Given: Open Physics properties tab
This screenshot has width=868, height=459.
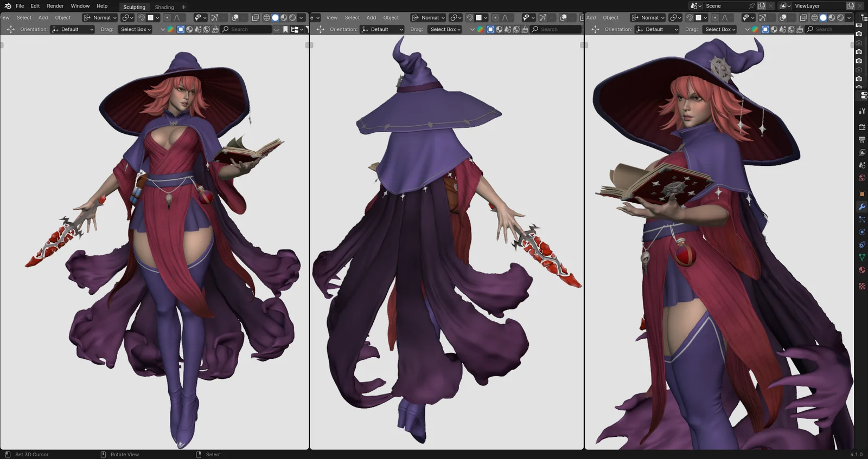Looking at the screenshot, I should click(x=862, y=232).
